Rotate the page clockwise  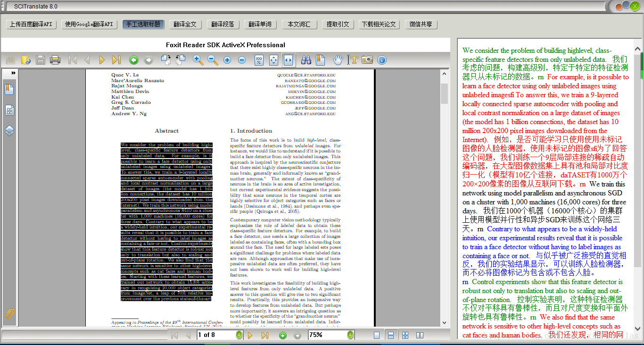tap(165, 60)
